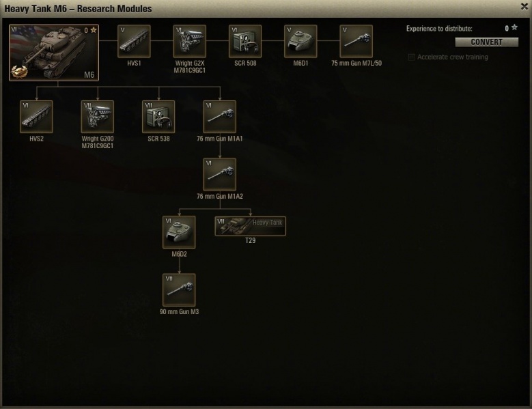Viewport: 532px width, 409px height.
Task: Select the M6 heavy tank thumbnail
Action: [54, 53]
